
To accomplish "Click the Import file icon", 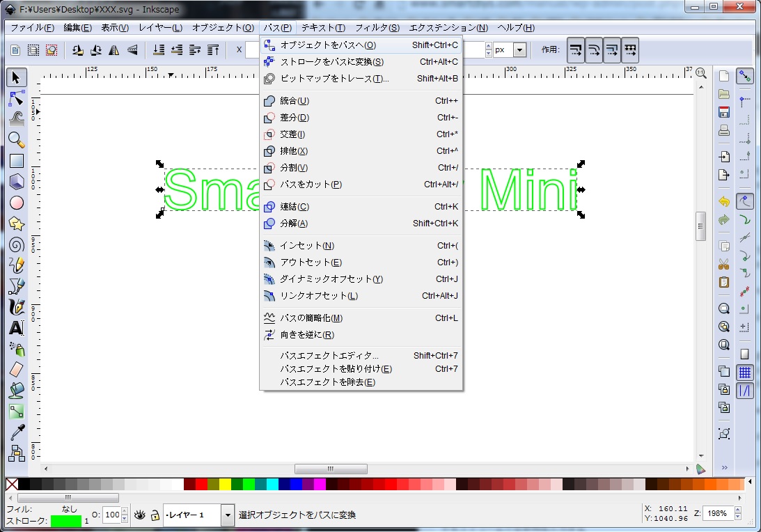I will tap(724, 157).
